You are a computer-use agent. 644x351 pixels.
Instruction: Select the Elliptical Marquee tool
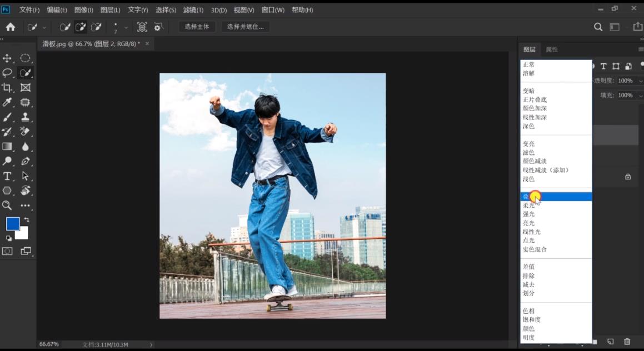26,58
